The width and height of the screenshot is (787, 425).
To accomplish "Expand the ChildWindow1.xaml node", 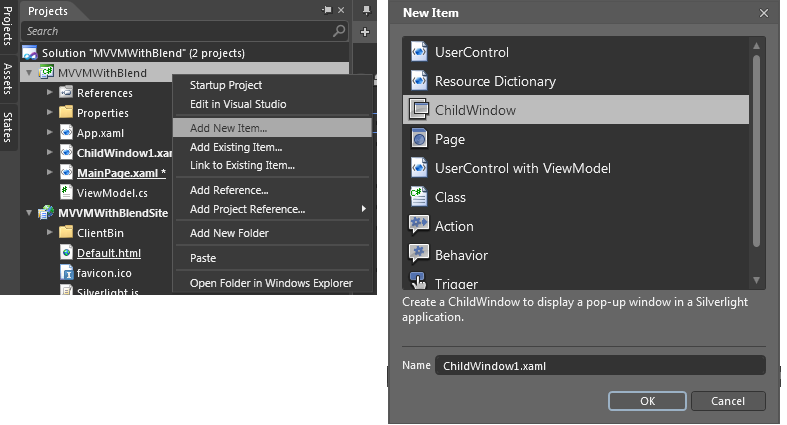I will click(x=49, y=152).
